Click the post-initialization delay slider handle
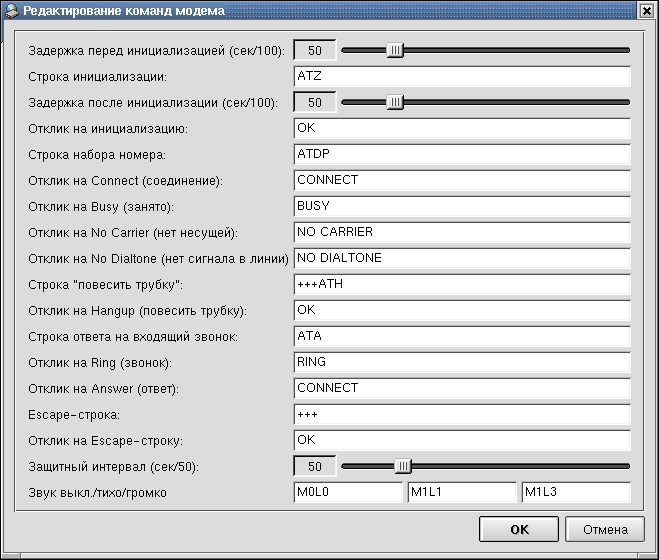 [395, 102]
